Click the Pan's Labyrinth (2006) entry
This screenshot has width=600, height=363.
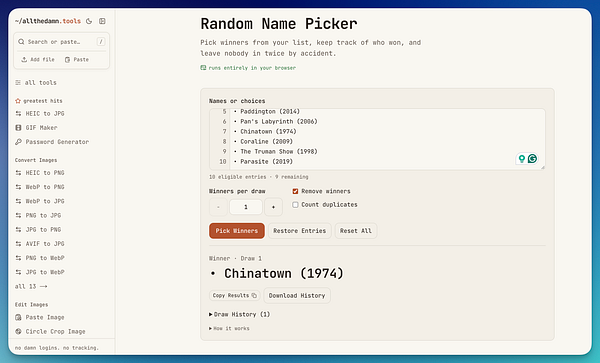[x=279, y=122]
